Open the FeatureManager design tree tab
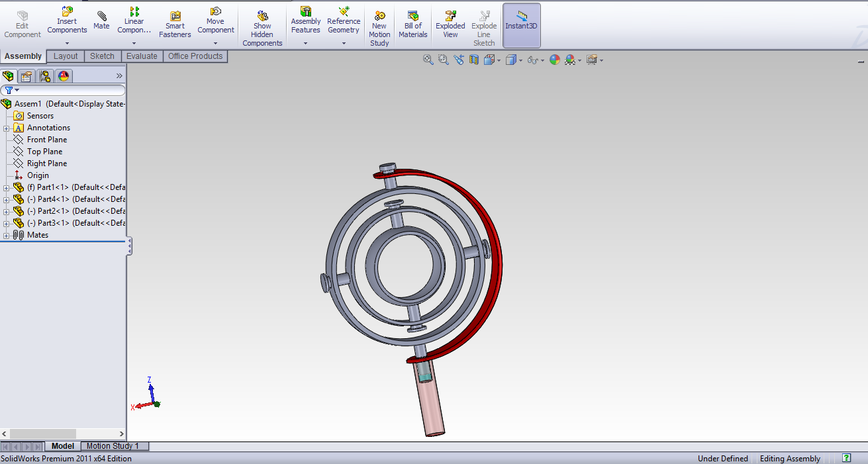868x464 pixels. coord(8,76)
